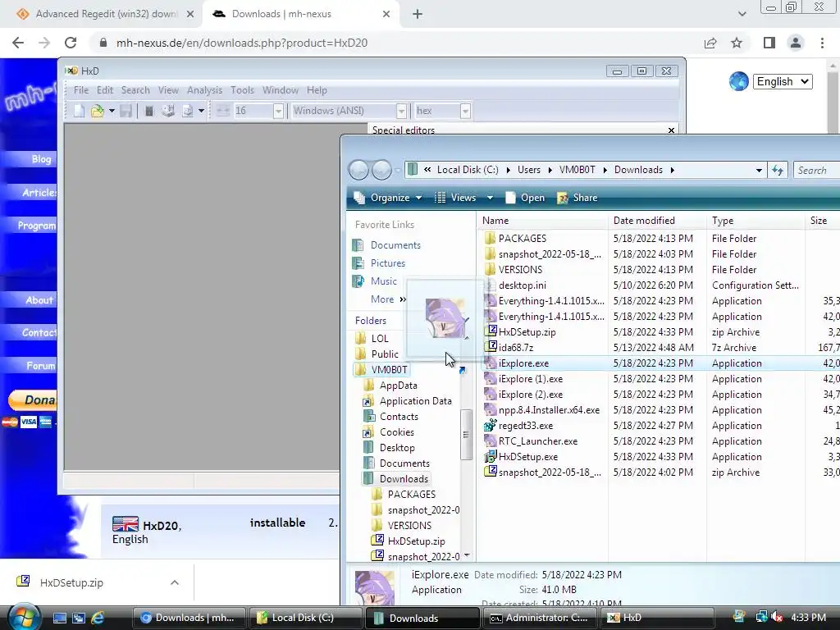Expand More favorite links
This screenshot has width=840, height=630.
(x=388, y=299)
